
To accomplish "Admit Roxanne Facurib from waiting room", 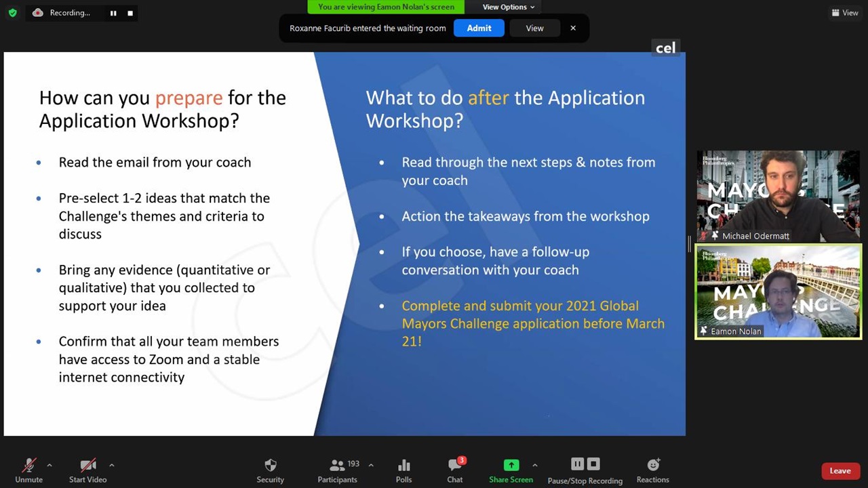I will point(479,28).
